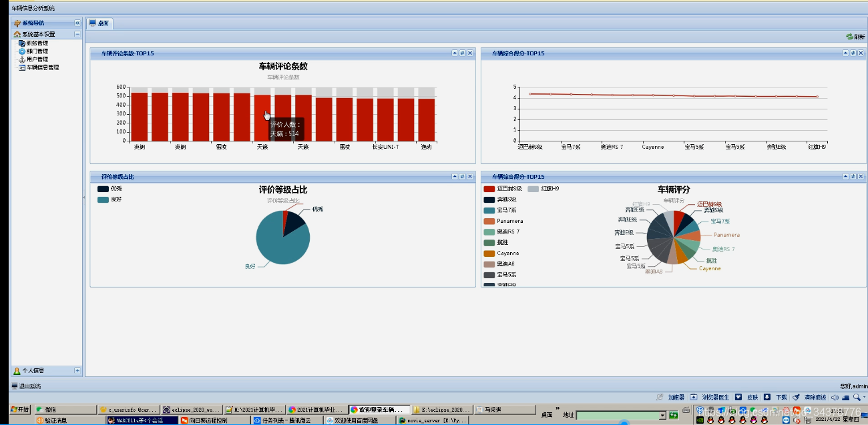This screenshot has width=868, height=425.
Task: Collapse the 评价等级占比 panel
Action: [455, 176]
